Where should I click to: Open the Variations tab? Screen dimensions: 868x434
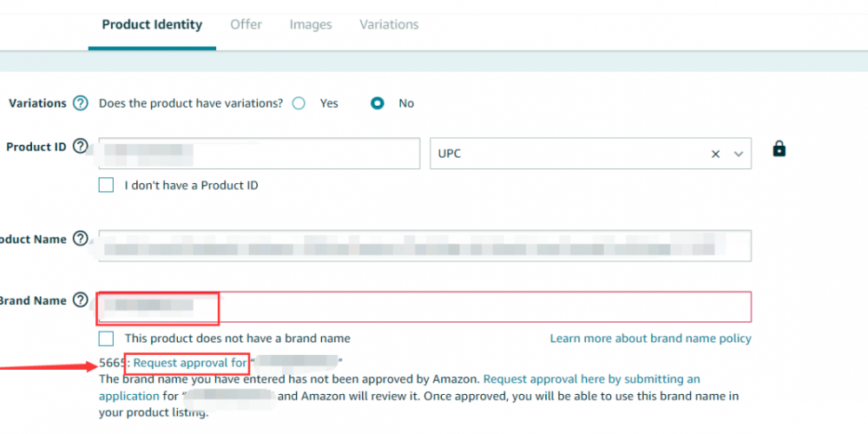coord(389,24)
